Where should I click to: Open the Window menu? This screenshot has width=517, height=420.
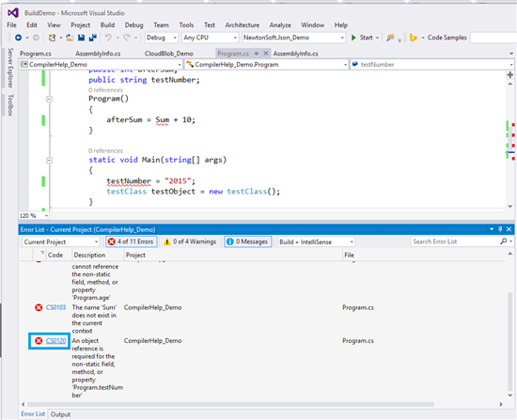(313, 25)
